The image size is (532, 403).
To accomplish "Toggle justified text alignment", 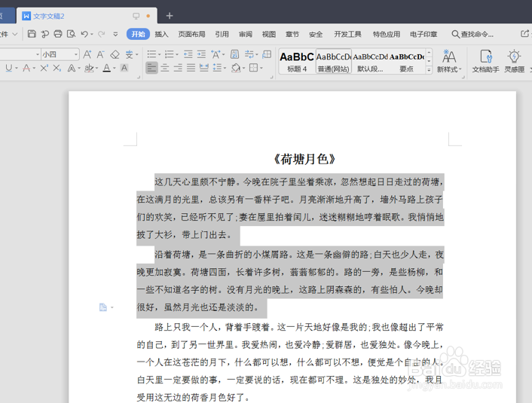I will coord(191,69).
